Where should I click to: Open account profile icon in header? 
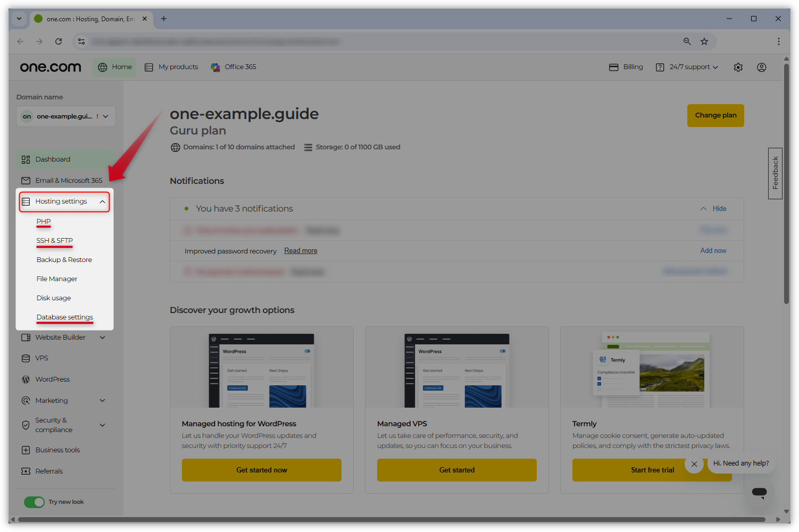tap(761, 67)
